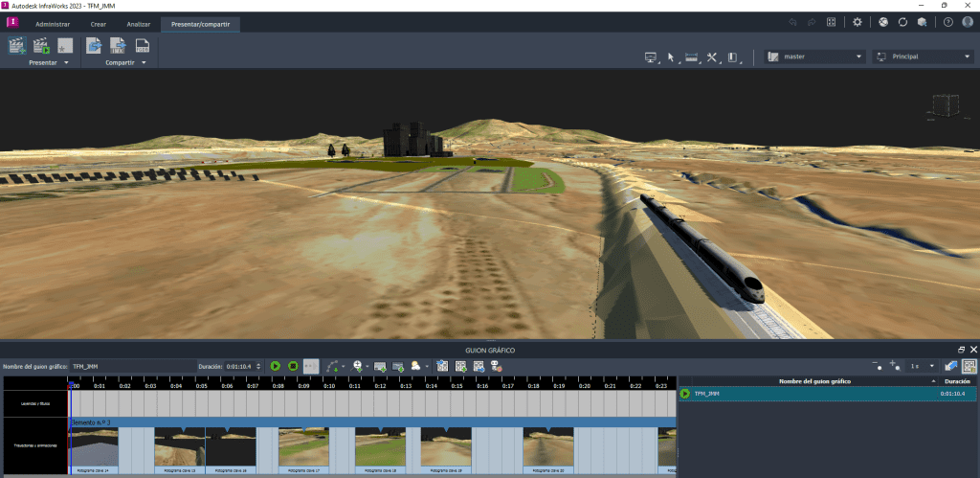The width and height of the screenshot is (980, 478).
Task: Click the help question mark icon
Action: (947, 22)
